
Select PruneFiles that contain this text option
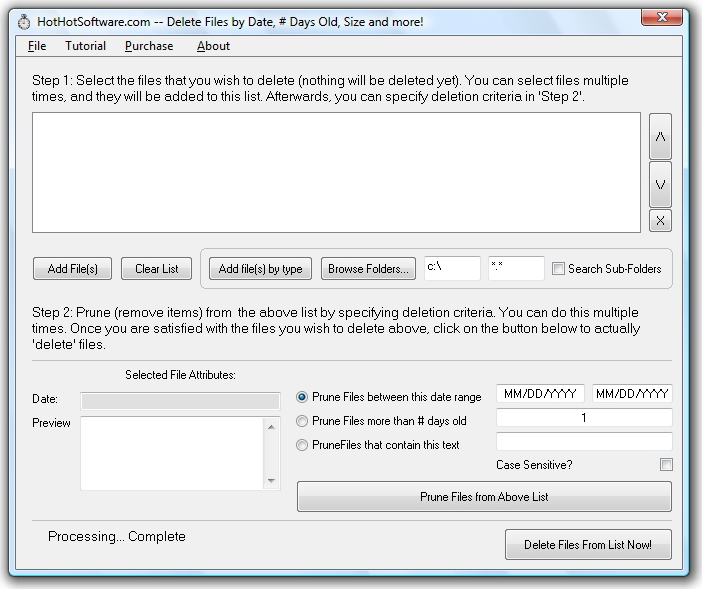[303, 445]
